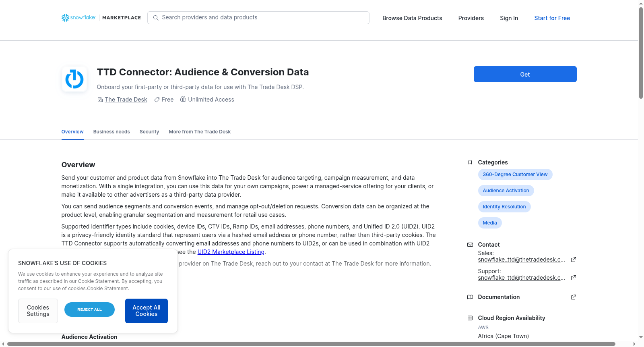This screenshot has height=347, width=644.
Task: Click the Support email address link
Action: [x=522, y=278]
